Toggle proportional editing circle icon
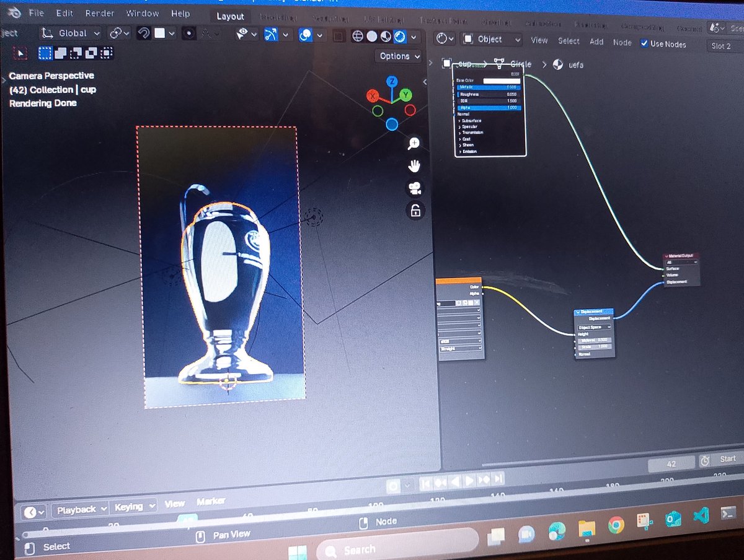This screenshot has height=560, width=744. 189,33
